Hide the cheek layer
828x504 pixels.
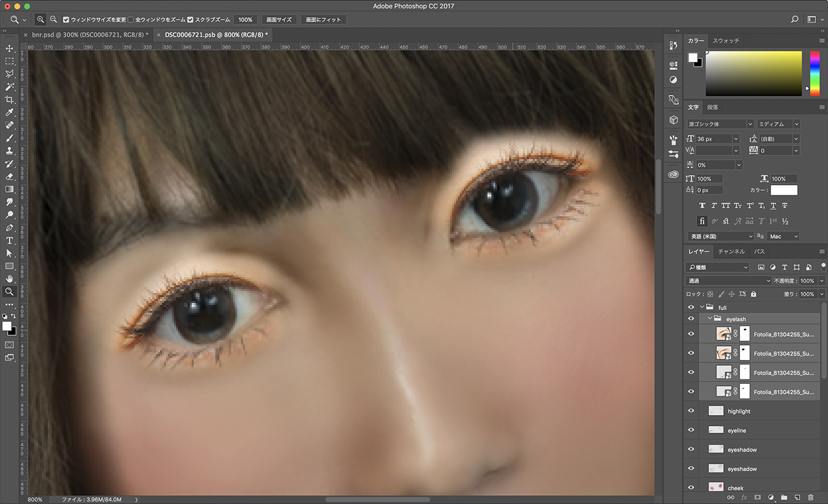click(691, 488)
